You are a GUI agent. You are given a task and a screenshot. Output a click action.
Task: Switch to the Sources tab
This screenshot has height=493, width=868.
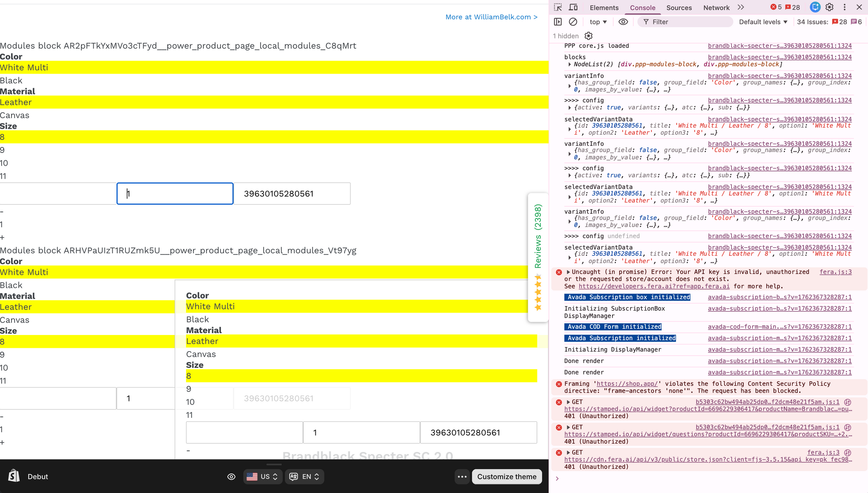679,8
